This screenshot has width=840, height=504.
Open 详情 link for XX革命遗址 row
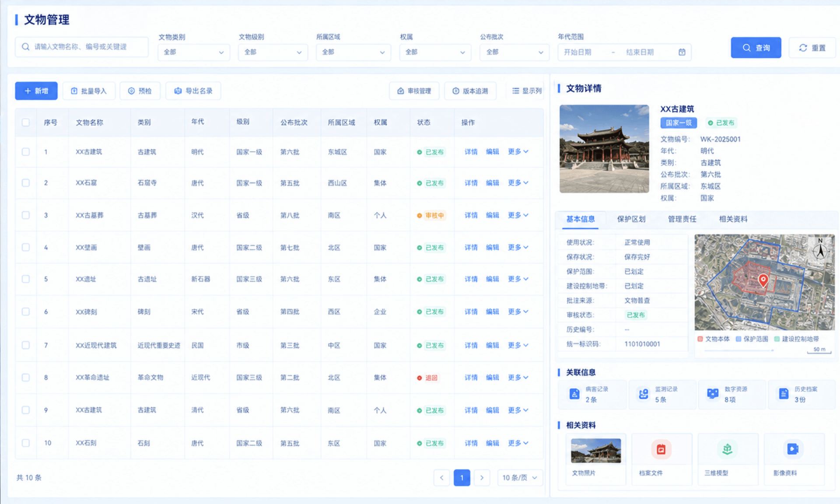[471, 377]
